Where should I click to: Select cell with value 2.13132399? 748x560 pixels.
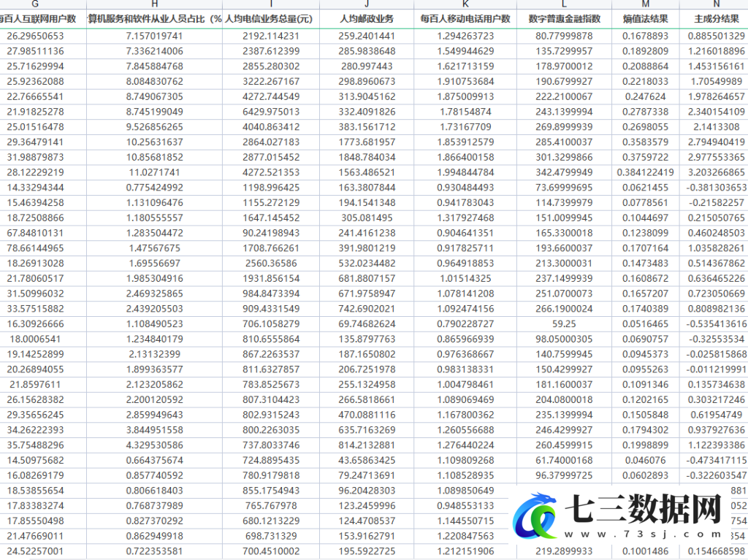pos(155,354)
